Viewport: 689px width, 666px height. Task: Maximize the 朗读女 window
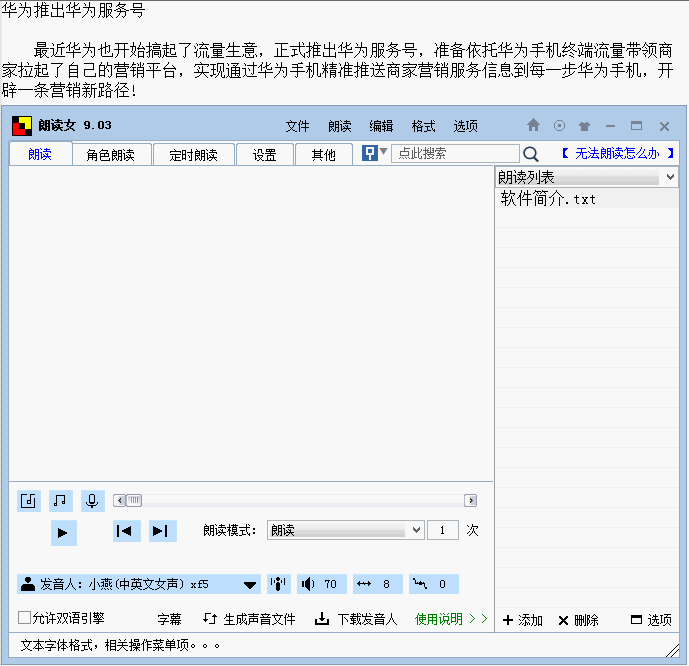click(636, 126)
